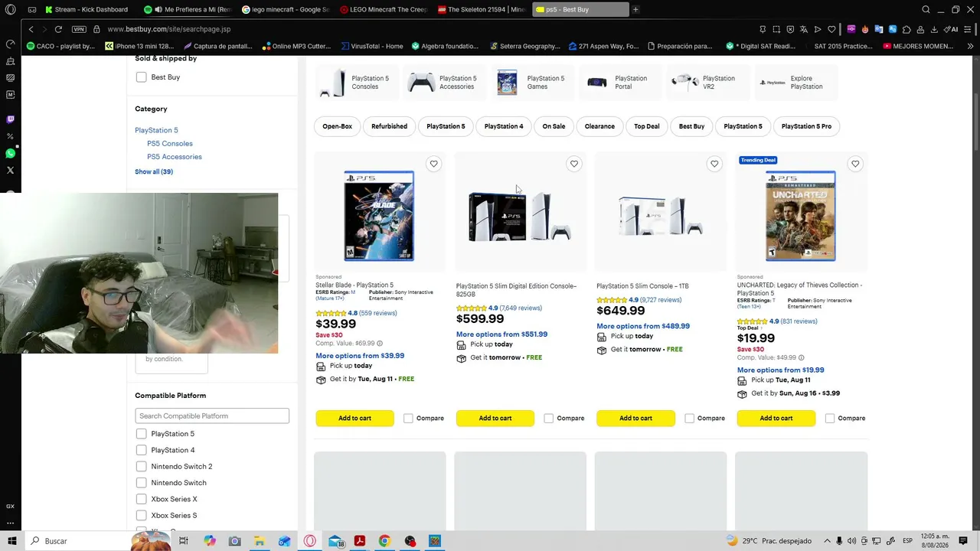Select the ps5 - Best Buy tab
Image resolution: width=980 pixels, height=551 pixels.
(580, 9)
